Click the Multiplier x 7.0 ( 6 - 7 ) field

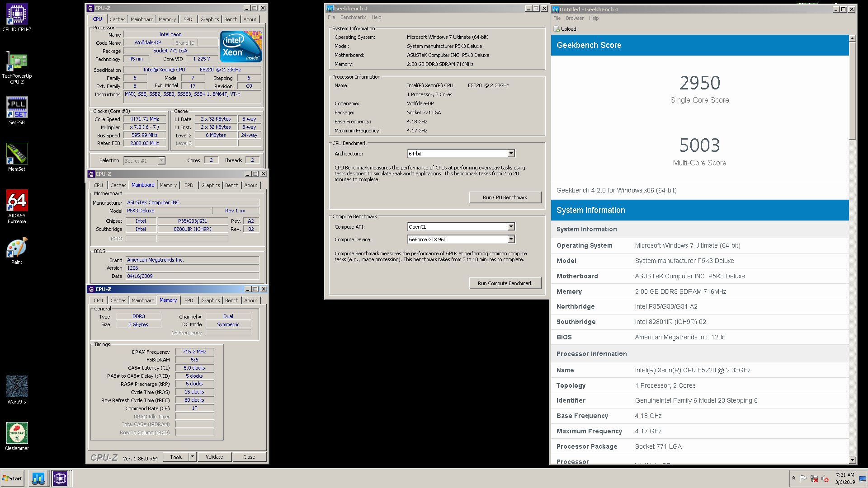145,127
